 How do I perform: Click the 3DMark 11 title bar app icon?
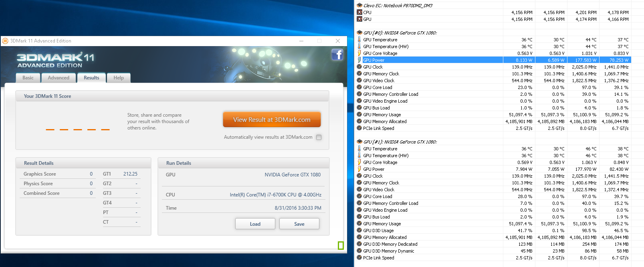point(5,41)
